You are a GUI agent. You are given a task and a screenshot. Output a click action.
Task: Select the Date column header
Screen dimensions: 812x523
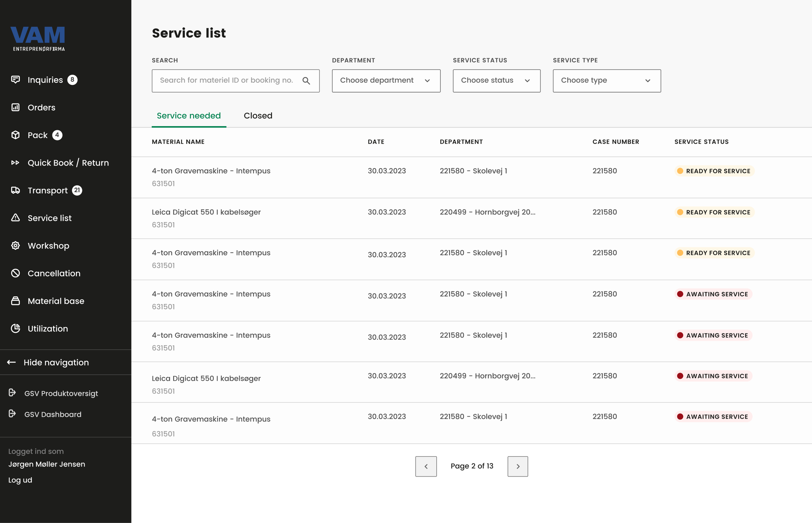tap(376, 142)
